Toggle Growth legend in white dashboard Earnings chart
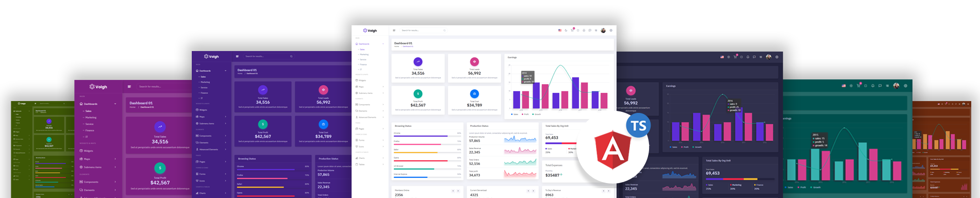The image size is (980, 198). pos(536,114)
